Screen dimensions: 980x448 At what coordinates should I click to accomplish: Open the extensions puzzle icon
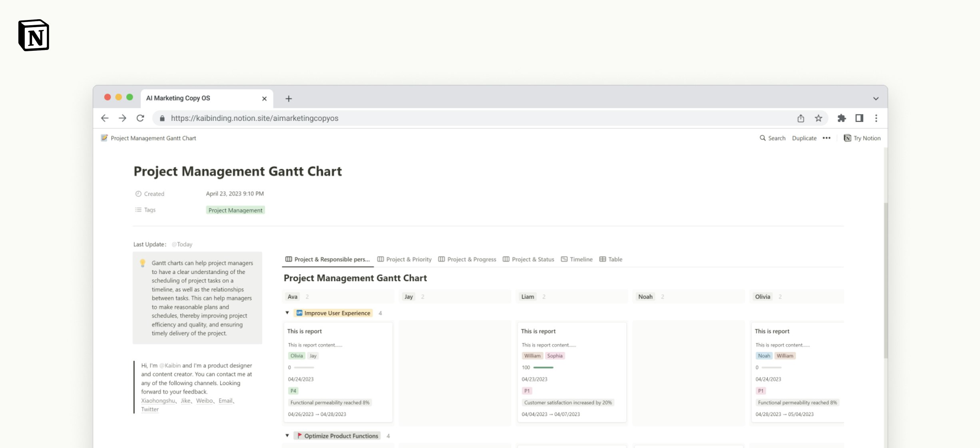pyautogui.click(x=842, y=118)
